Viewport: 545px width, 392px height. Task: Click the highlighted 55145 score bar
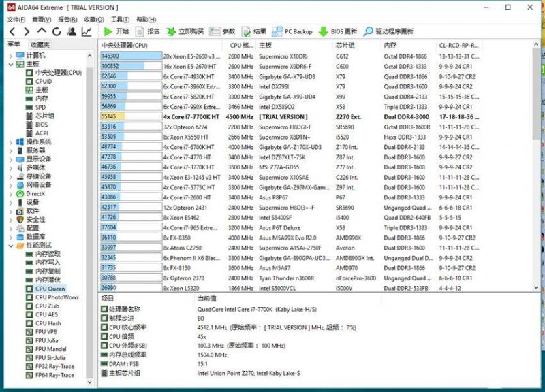coord(131,116)
